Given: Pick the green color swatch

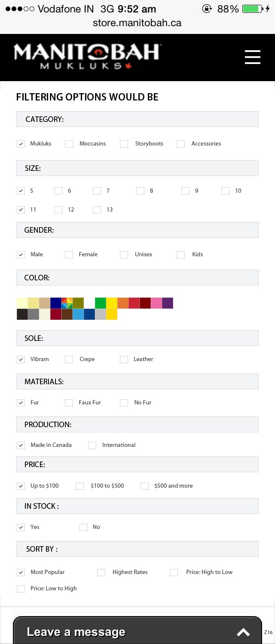Looking at the screenshot, I should pyautogui.click(x=101, y=303).
